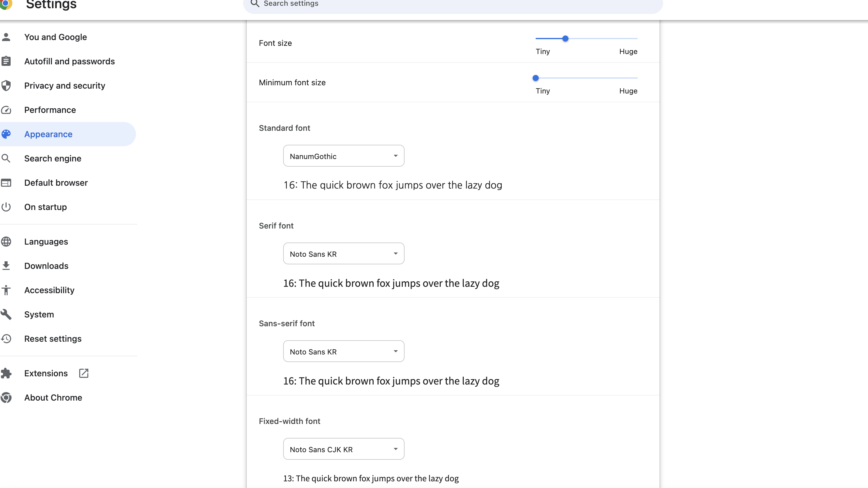
Task: Click the puzzle piece Extensions icon
Action: coord(6,373)
